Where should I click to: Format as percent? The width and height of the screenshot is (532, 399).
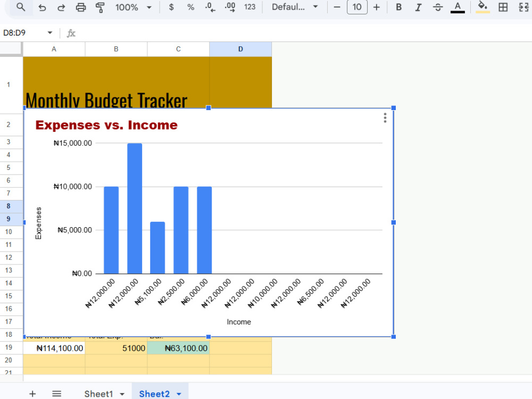point(190,7)
